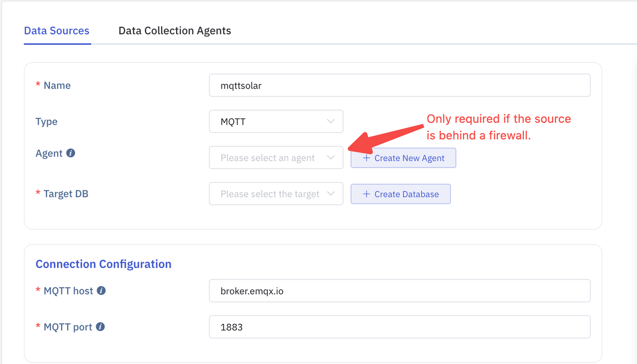Click the Connection Configuration heading
The height and width of the screenshot is (364, 637).
104,264
